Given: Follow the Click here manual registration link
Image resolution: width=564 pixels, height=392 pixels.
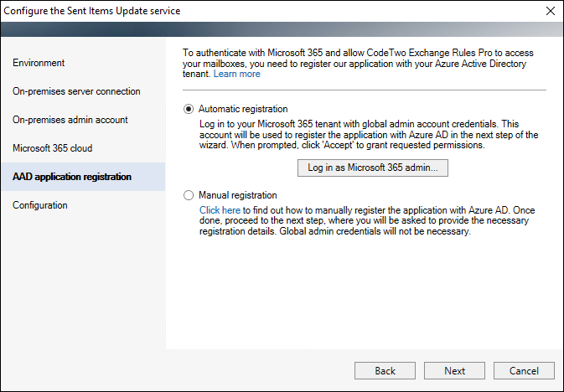Looking at the screenshot, I should point(220,210).
